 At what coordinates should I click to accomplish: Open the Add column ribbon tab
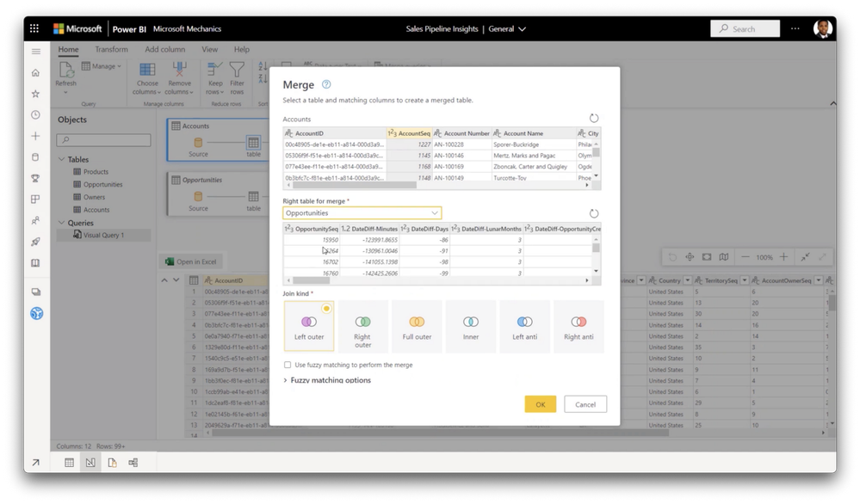pyautogui.click(x=165, y=49)
